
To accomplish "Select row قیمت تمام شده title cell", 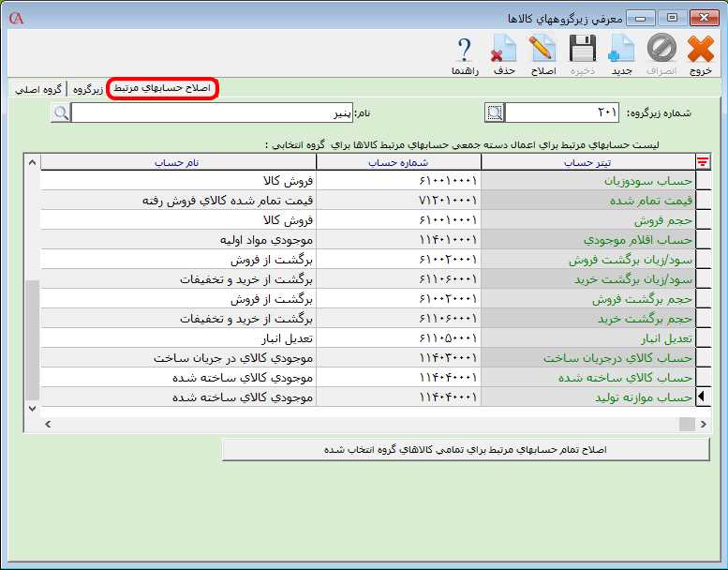I will (x=588, y=201).
